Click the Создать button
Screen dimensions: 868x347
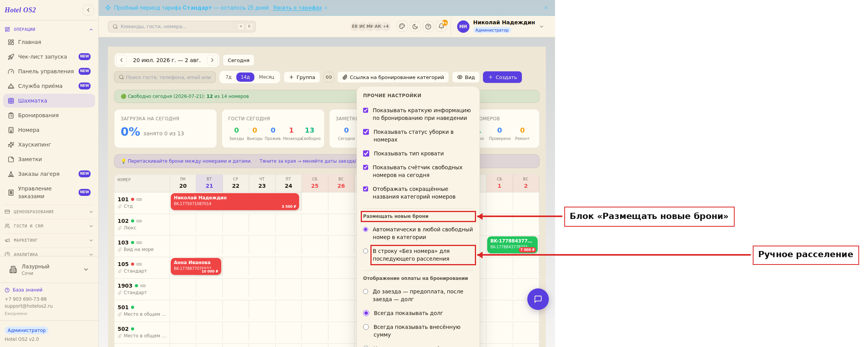[x=502, y=77]
